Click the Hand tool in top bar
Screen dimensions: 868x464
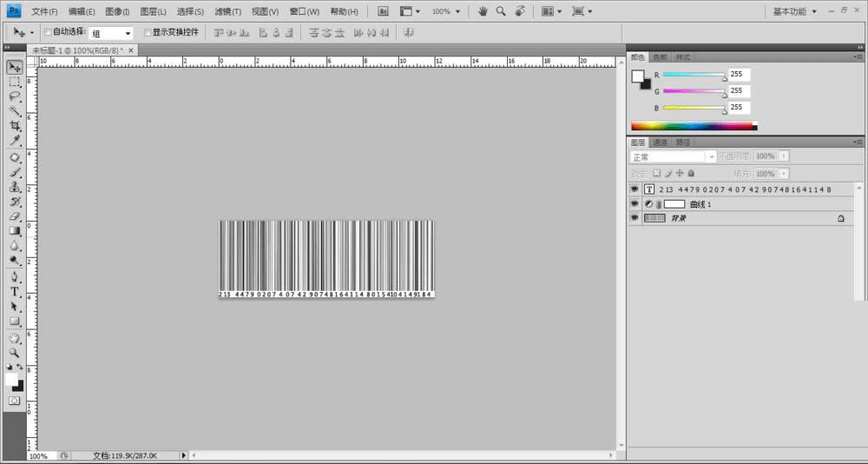(483, 10)
